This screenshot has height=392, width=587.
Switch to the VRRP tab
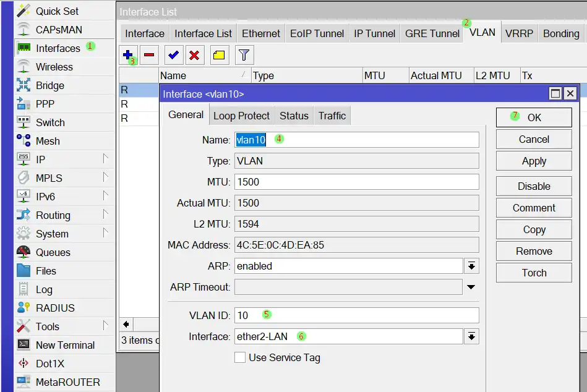[x=518, y=33]
